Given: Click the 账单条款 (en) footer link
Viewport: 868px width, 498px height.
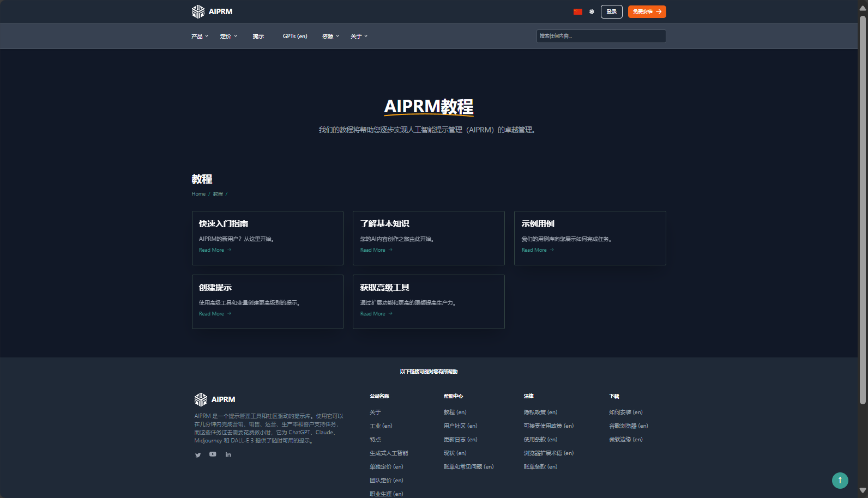Looking at the screenshot, I should coord(541,467).
